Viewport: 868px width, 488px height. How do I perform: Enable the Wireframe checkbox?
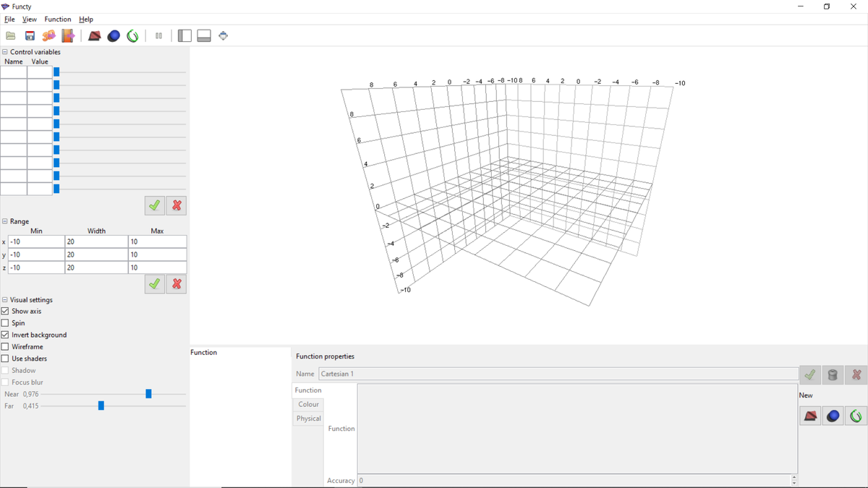pos(6,347)
